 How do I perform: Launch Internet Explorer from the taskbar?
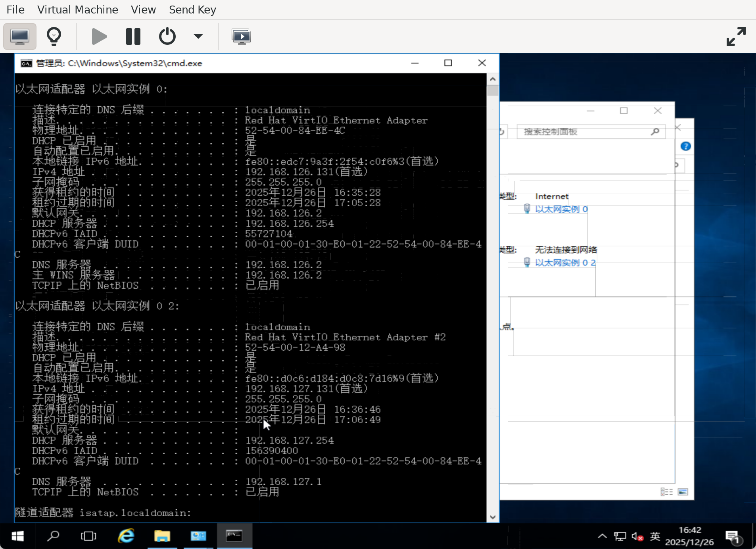tap(126, 536)
